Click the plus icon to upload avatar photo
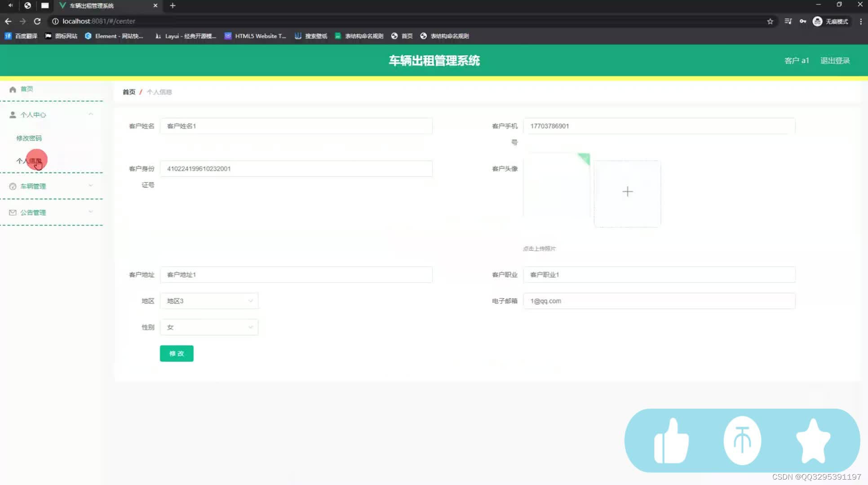The height and width of the screenshot is (485, 868). [x=628, y=192]
